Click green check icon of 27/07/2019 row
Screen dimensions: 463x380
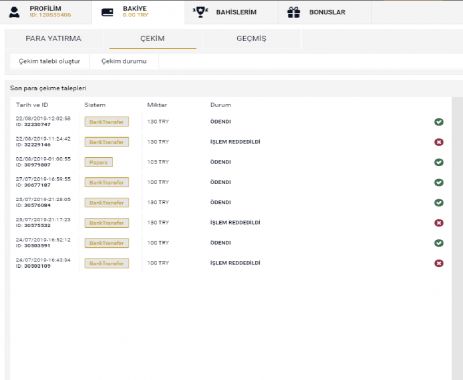(x=439, y=182)
